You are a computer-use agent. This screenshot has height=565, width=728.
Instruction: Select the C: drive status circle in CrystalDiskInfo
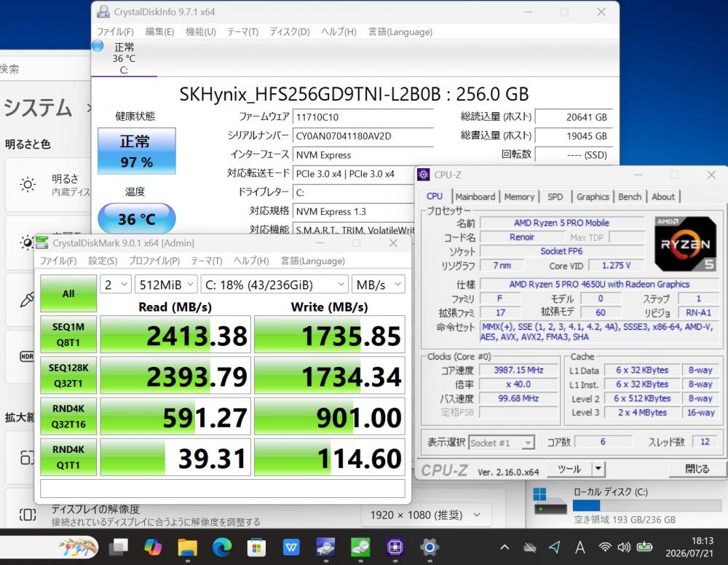98,46
